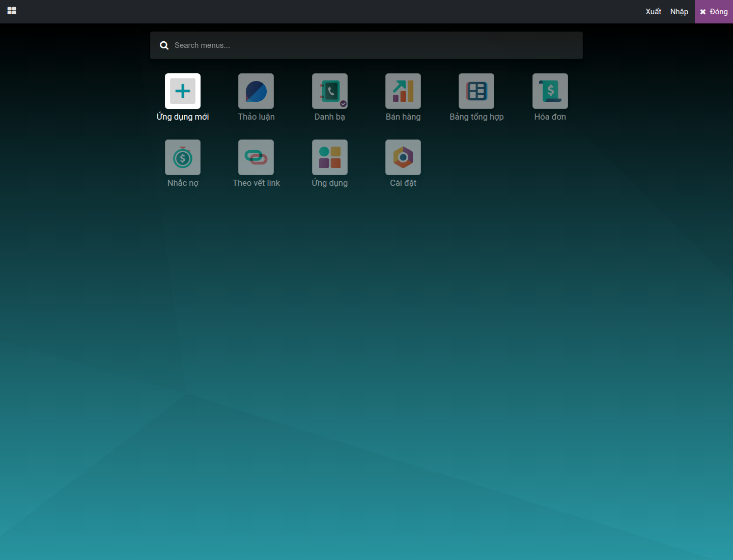Image resolution: width=733 pixels, height=560 pixels.
Task: Close Studio with the Đóng button
Action: [714, 12]
